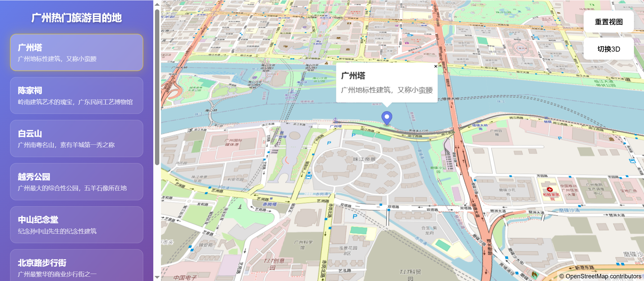
Task: Click the 宝地广场 map label
Action: coord(628,191)
